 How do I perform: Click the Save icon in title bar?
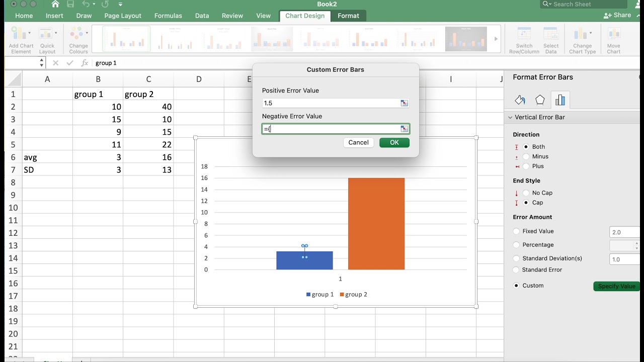click(x=70, y=5)
